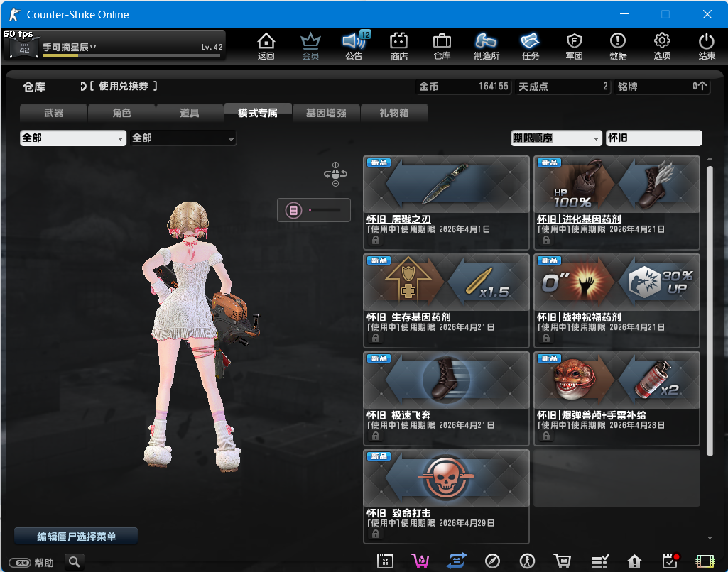Switch to the 基因增强 gene boost tab
Image resolution: width=728 pixels, height=572 pixels.
(x=326, y=113)
